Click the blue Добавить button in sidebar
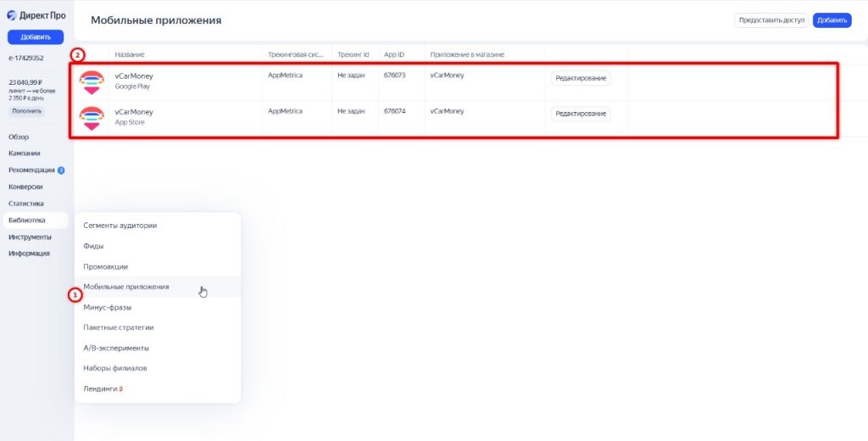This screenshot has height=441, width=868. pyautogui.click(x=36, y=37)
